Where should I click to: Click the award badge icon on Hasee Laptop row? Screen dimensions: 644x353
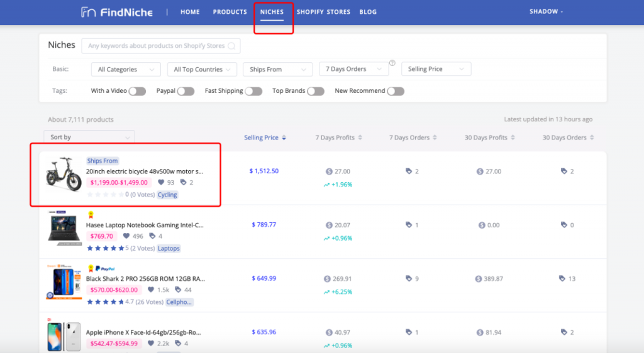91,214
